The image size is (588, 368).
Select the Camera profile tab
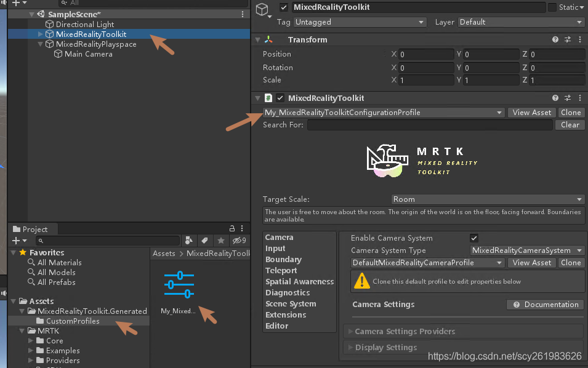point(279,237)
